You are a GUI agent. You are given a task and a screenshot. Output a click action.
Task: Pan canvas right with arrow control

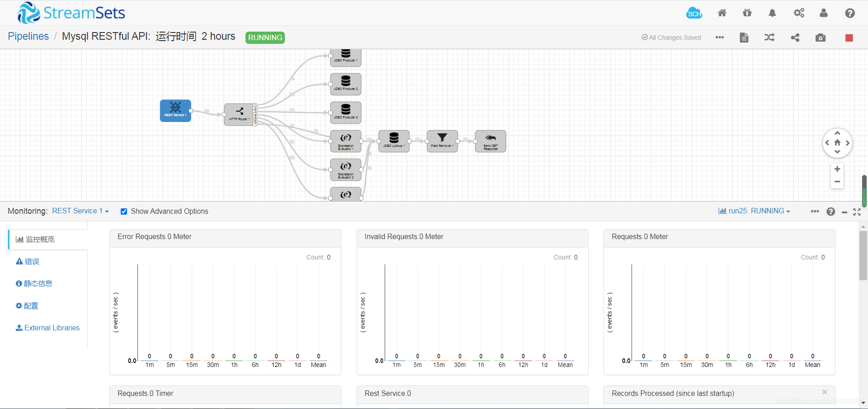pos(848,143)
